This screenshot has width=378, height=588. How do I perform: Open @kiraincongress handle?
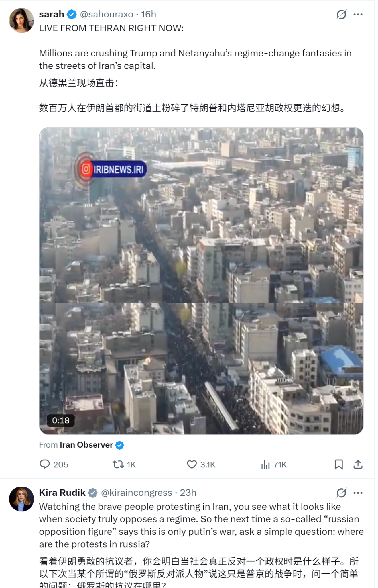(137, 493)
